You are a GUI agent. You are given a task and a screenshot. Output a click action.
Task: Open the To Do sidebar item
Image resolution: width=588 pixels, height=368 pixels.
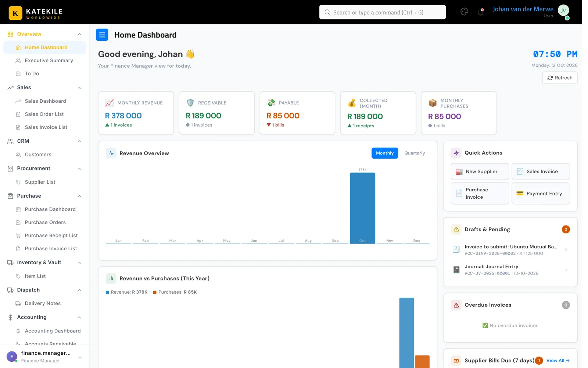click(x=44, y=74)
